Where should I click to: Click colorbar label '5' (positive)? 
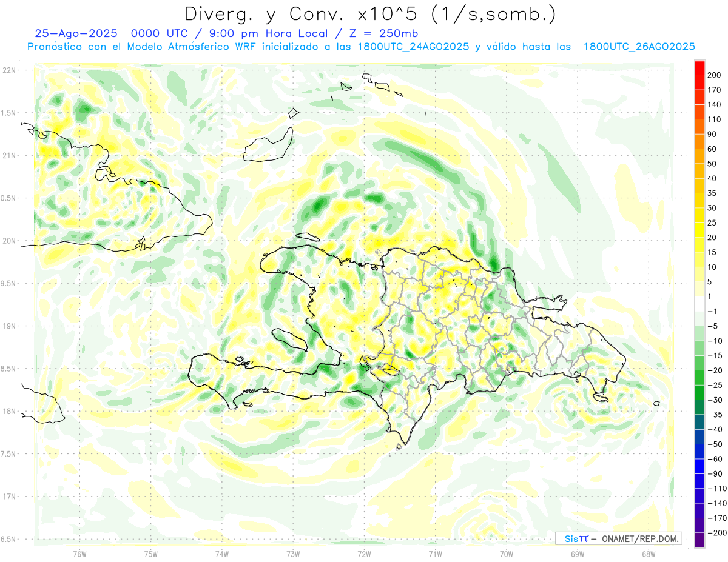pos(710,282)
